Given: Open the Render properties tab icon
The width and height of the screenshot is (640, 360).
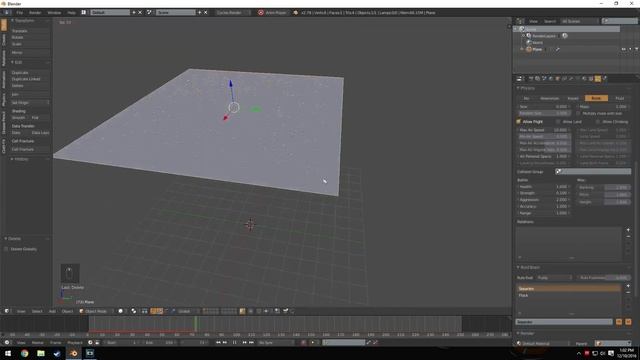Looking at the screenshot, I should (531, 79).
